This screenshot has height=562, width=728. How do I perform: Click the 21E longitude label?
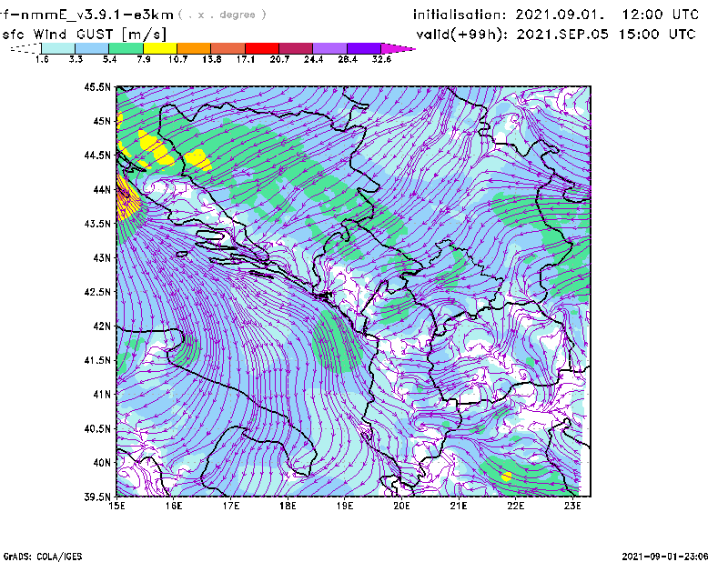459,506
